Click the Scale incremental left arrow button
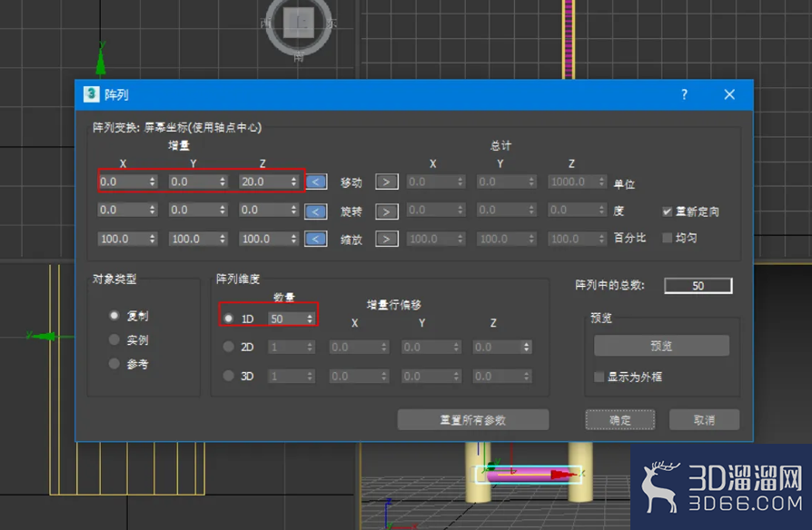 coord(316,239)
